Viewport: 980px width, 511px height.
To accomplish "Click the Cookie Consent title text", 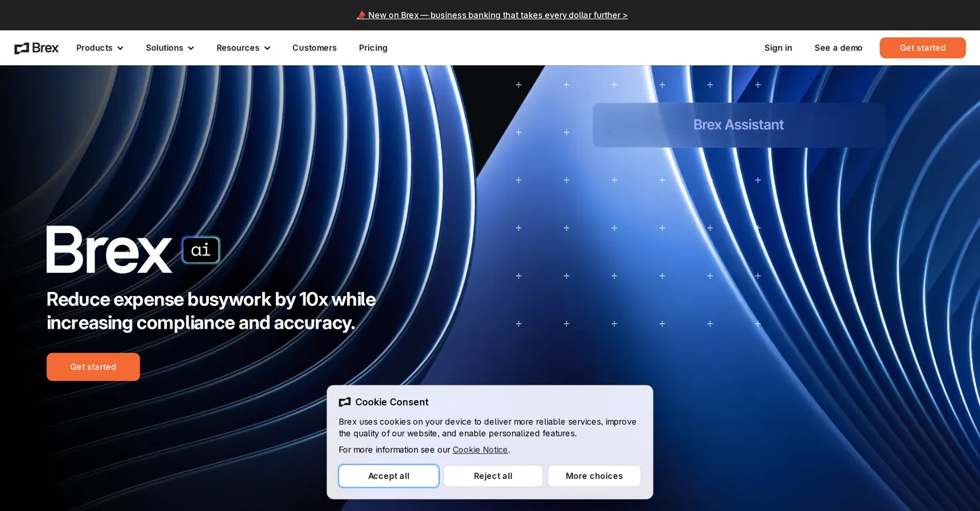I will [392, 402].
